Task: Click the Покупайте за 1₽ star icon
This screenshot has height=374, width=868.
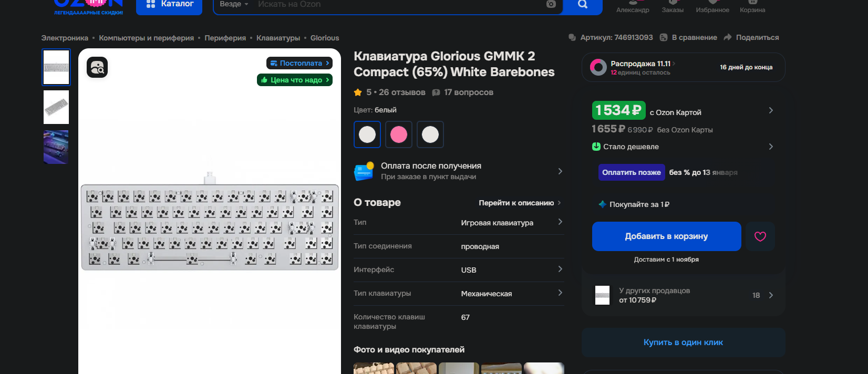Action: 603,204
